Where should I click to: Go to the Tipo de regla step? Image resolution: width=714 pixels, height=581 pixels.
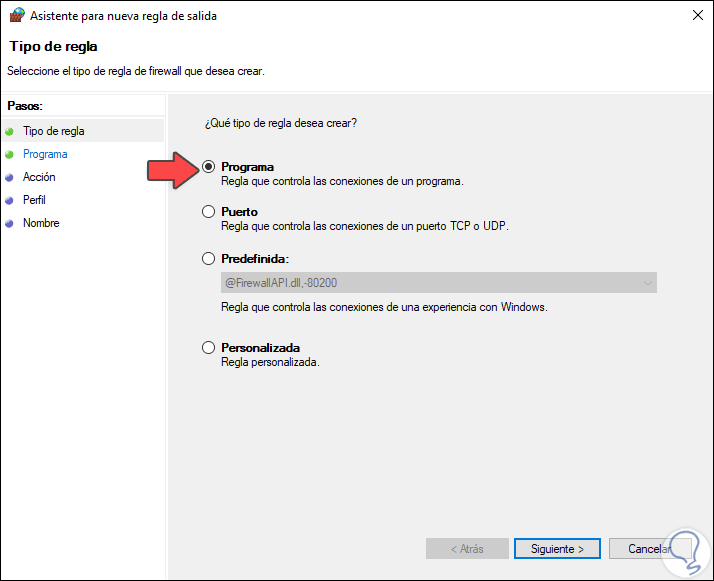(x=54, y=131)
